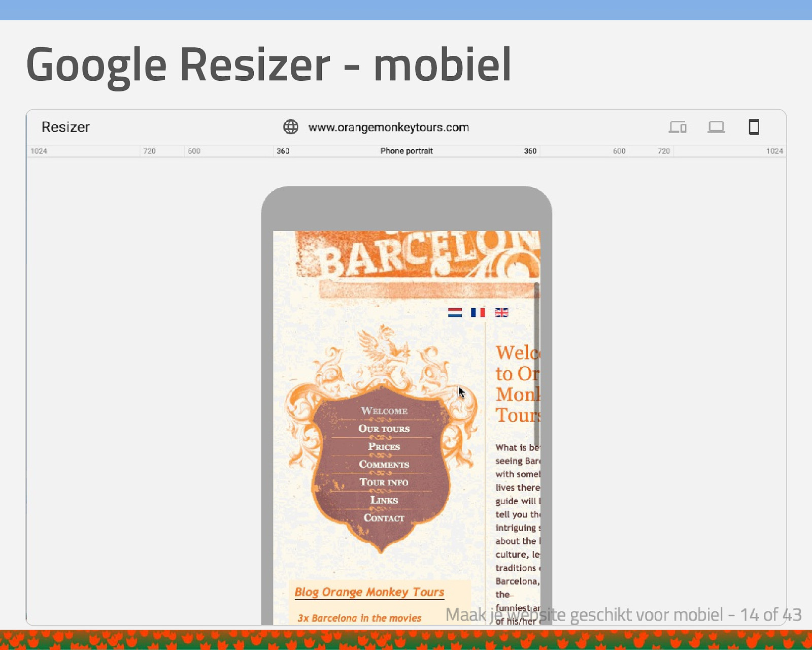Image resolution: width=812 pixels, height=650 pixels.
Task: Click the Phone portrait ruler label
Action: click(407, 151)
